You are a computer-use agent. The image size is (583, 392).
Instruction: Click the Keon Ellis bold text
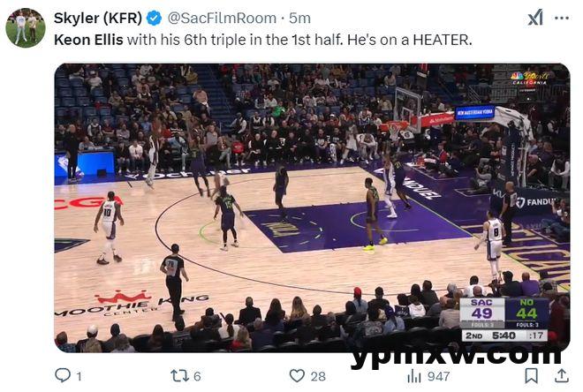coord(88,40)
